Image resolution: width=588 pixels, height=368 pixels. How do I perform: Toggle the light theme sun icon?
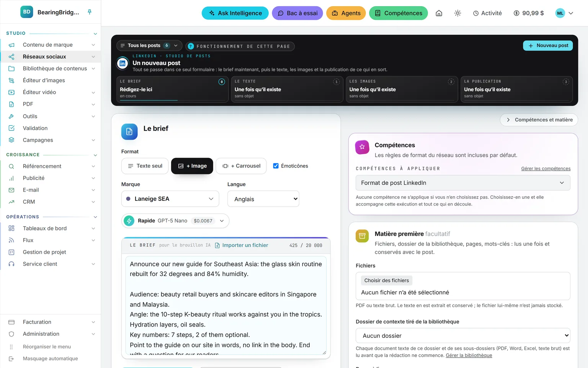(x=457, y=13)
